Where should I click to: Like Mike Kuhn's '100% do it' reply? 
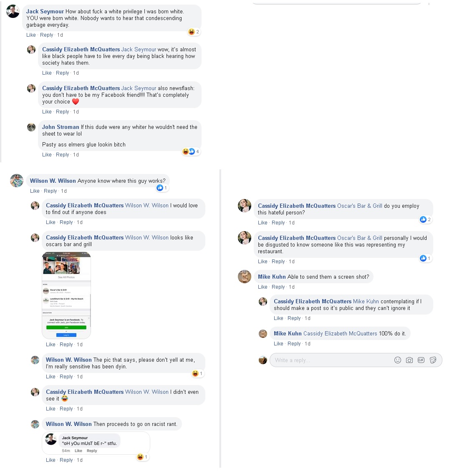pos(278,344)
